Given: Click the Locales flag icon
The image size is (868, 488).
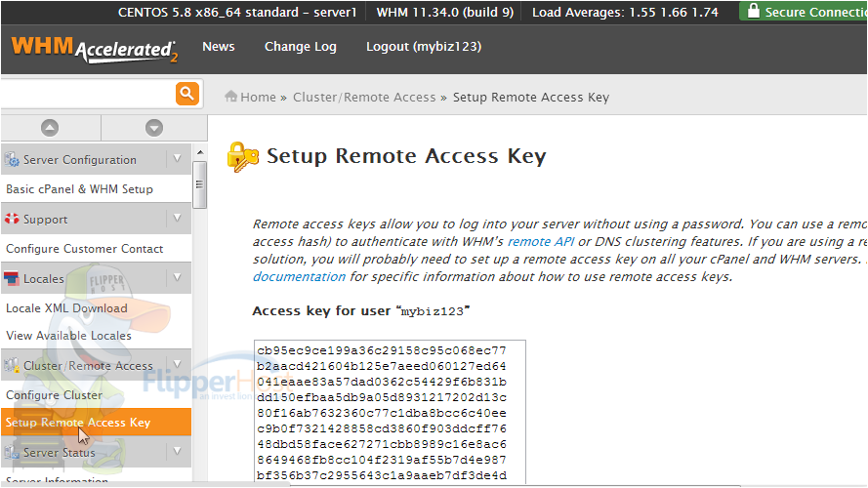Looking at the screenshot, I should [11, 278].
